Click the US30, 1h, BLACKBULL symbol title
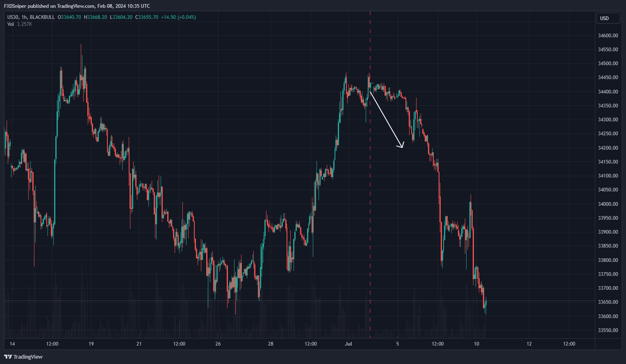 31,17
